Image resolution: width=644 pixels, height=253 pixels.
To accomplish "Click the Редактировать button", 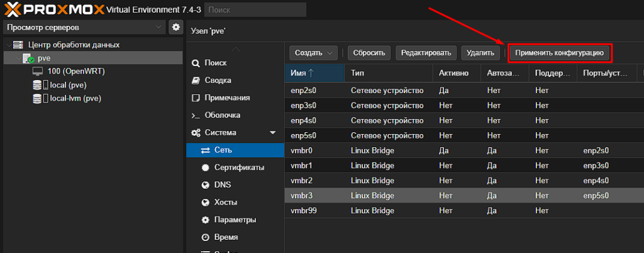I will [426, 53].
